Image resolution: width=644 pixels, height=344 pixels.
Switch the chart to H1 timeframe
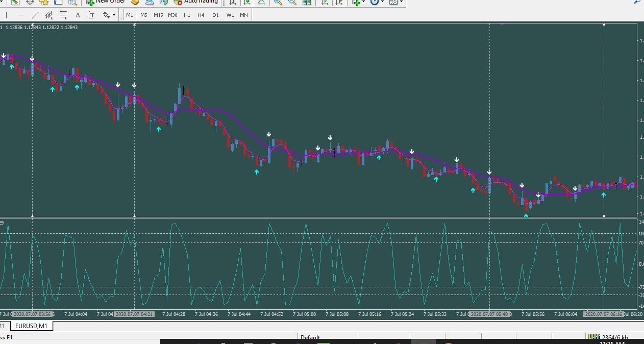tap(187, 15)
